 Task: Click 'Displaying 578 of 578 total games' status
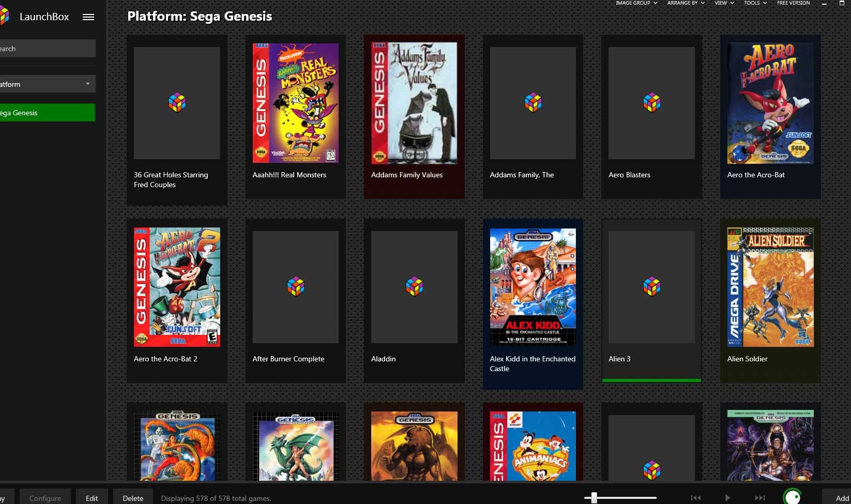coord(216,498)
